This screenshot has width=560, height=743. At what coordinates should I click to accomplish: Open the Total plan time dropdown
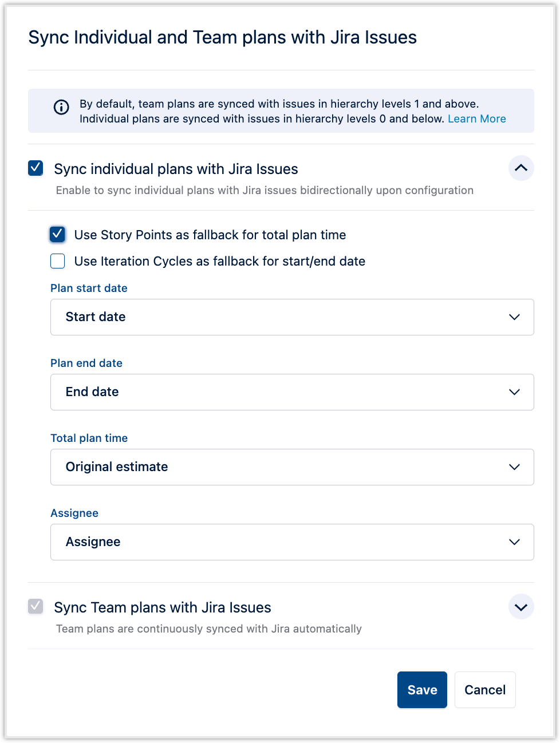pyautogui.click(x=291, y=467)
